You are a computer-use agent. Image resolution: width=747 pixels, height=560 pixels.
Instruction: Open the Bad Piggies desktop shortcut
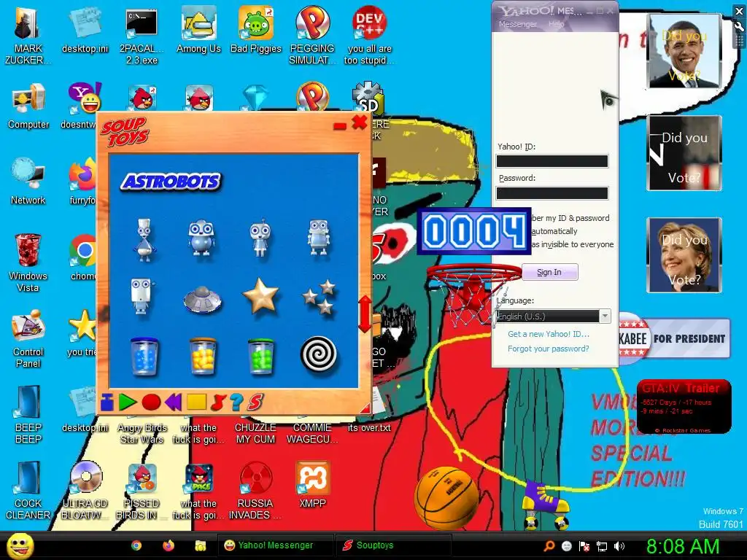(256, 29)
